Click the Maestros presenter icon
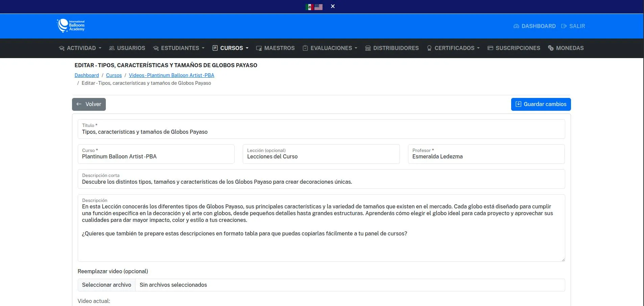 pyautogui.click(x=259, y=48)
